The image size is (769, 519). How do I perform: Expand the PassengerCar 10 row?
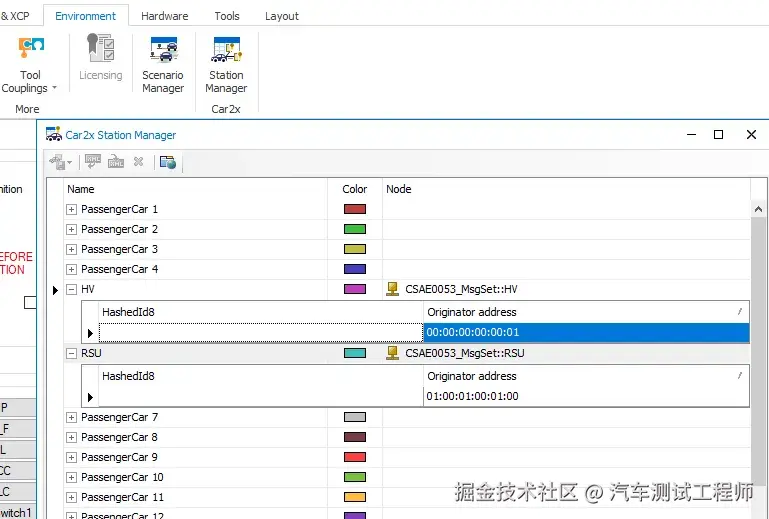tap(72, 477)
